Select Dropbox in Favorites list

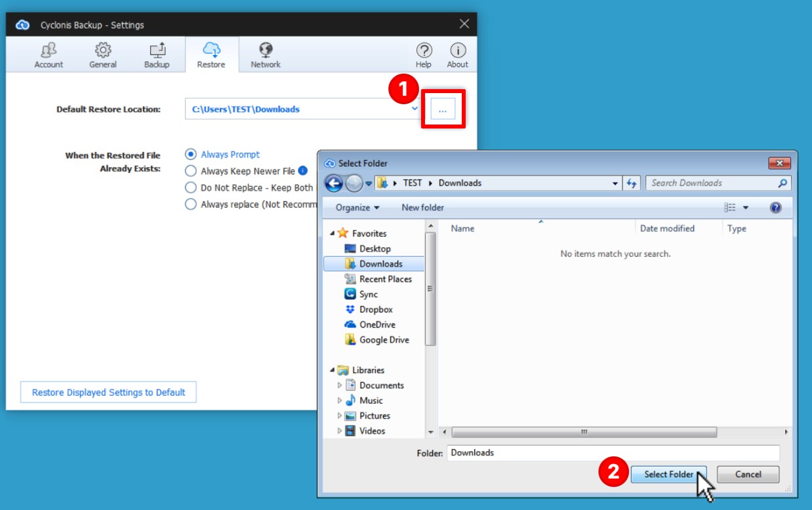coord(375,309)
